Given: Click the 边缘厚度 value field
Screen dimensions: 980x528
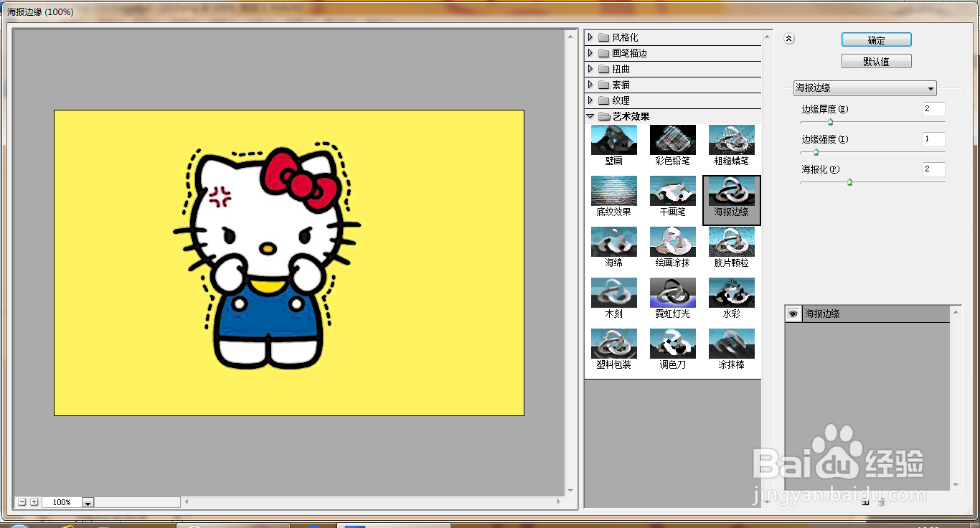Looking at the screenshot, I should click(x=934, y=109).
